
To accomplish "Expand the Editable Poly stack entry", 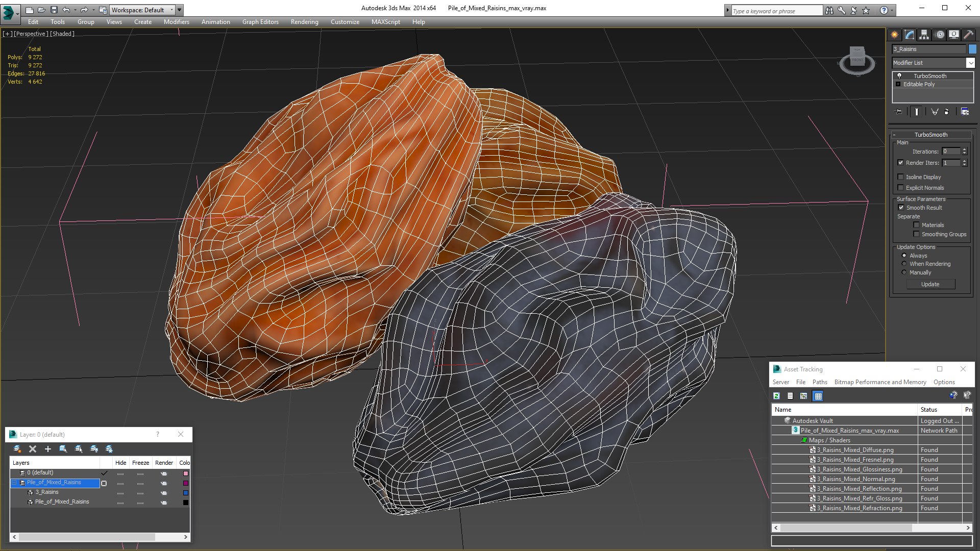I will pyautogui.click(x=898, y=84).
